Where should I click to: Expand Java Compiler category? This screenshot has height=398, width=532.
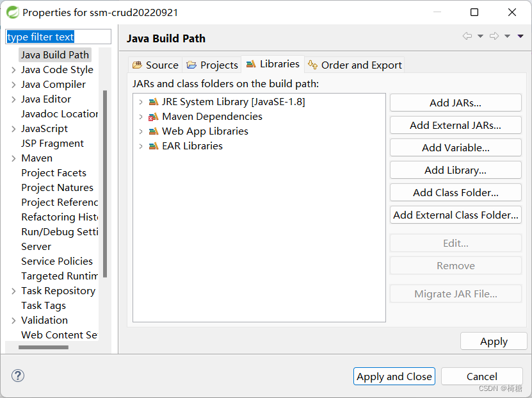(x=13, y=85)
